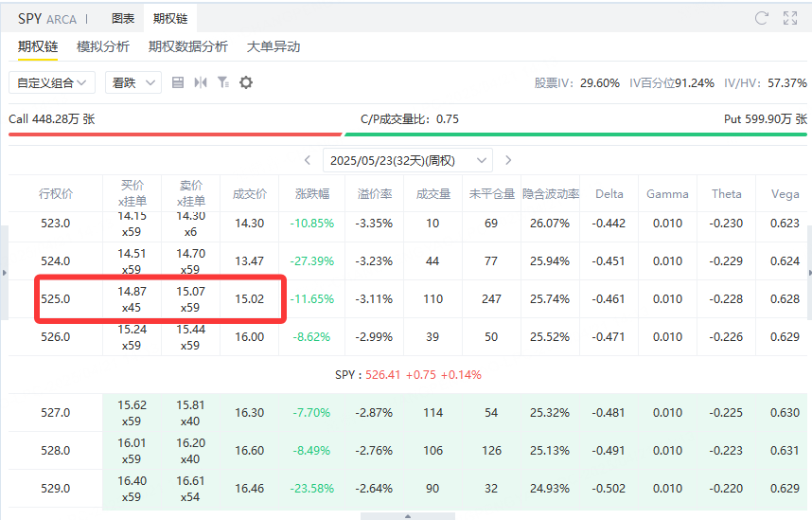Image resolution: width=812 pixels, height=520 pixels.
Task: Switch to list layout view icon
Action: tap(178, 82)
